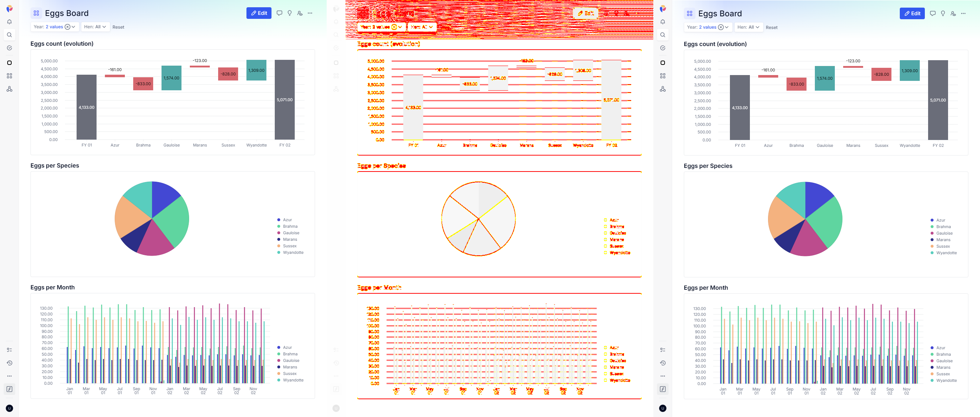The image size is (980, 417).
Task: Click Eggs count (evolution) heading in left panel
Action: (x=62, y=44)
